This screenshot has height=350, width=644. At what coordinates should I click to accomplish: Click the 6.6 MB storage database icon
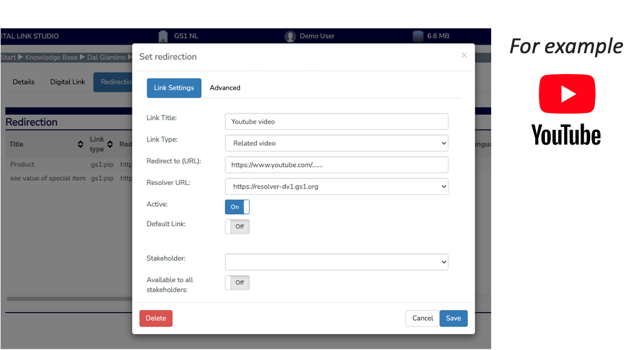[x=418, y=36]
